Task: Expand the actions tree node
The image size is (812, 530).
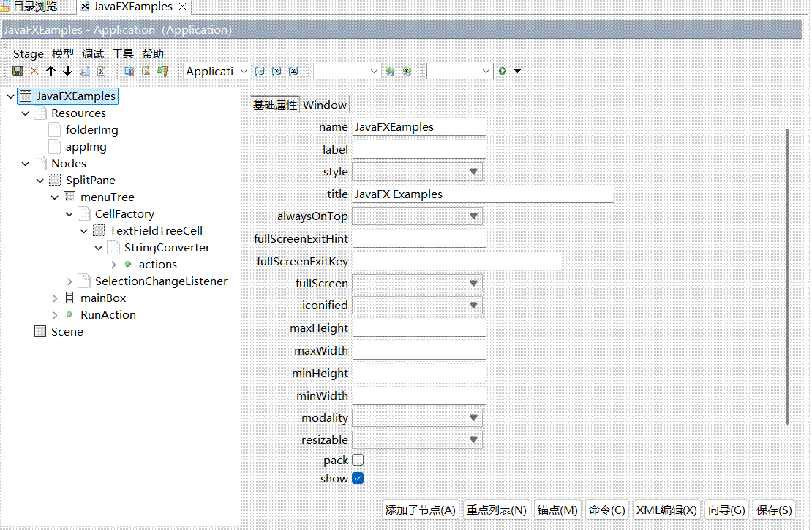Action: coord(113,265)
